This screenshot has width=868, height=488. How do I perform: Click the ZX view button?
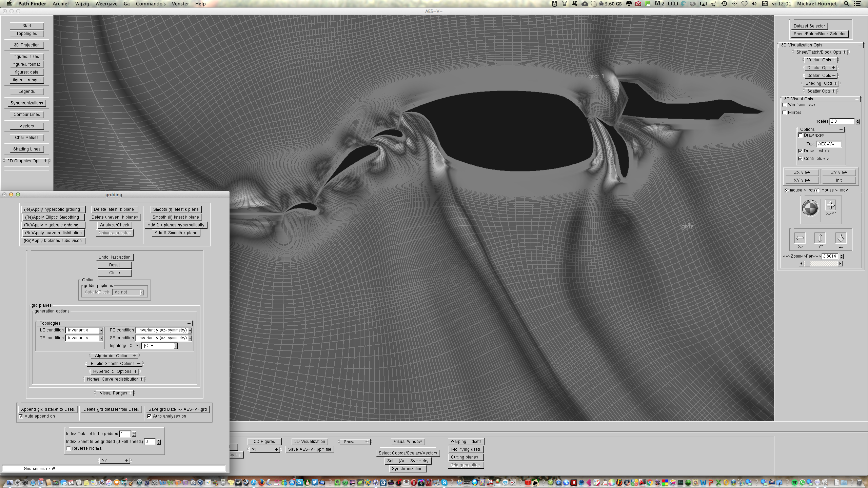[x=802, y=172]
